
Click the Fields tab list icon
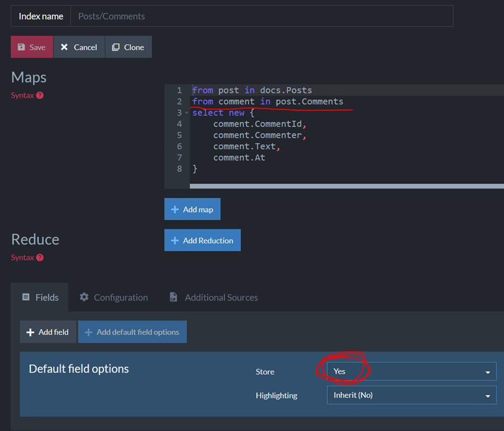click(x=26, y=297)
